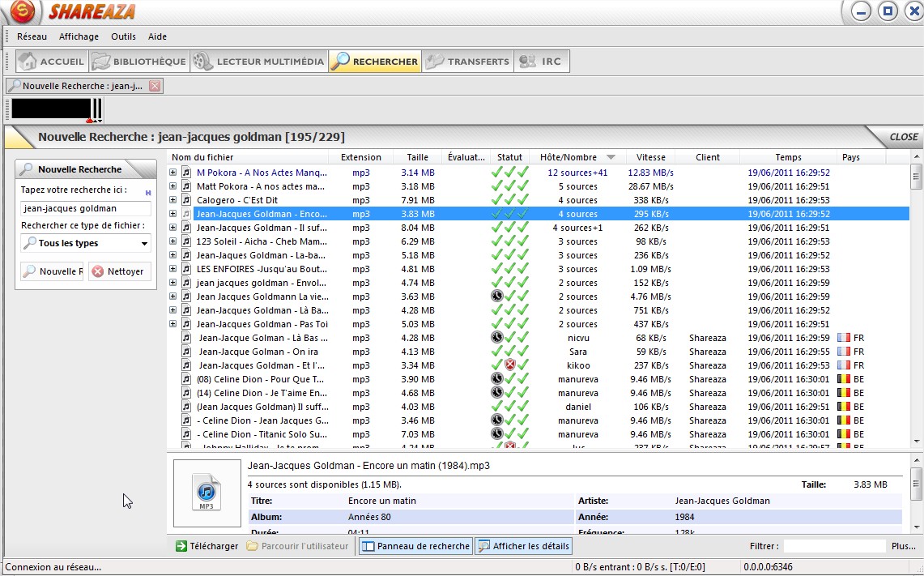Open the Aide menu
This screenshot has width=924, height=576.
157,36
